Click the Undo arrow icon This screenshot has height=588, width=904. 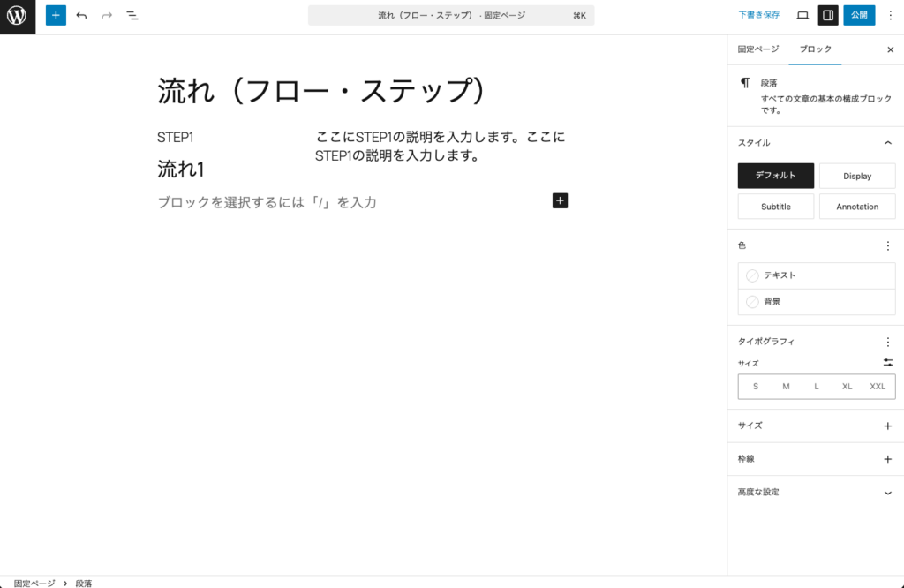(x=80, y=15)
